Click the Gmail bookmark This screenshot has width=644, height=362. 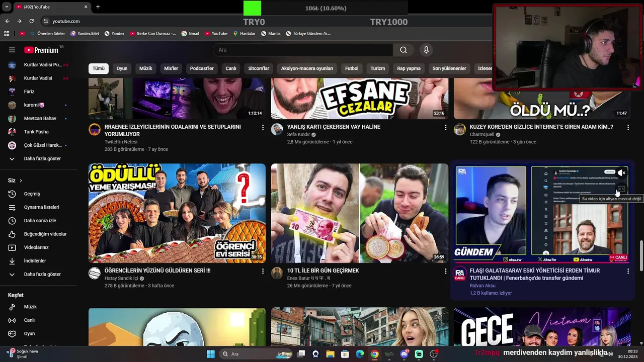tap(190, 34)
